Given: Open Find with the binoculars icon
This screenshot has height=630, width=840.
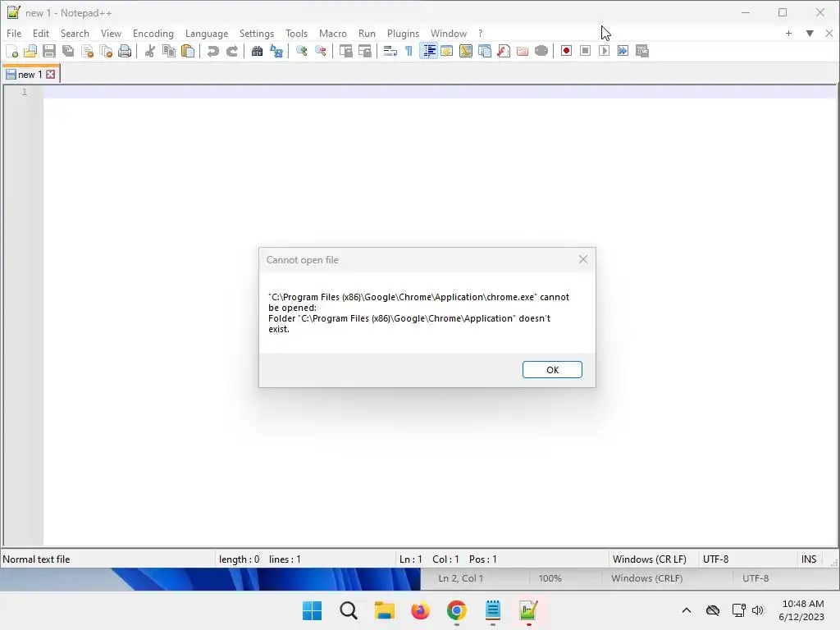Looking at the screenshot, I should click(x=257, y=51).
